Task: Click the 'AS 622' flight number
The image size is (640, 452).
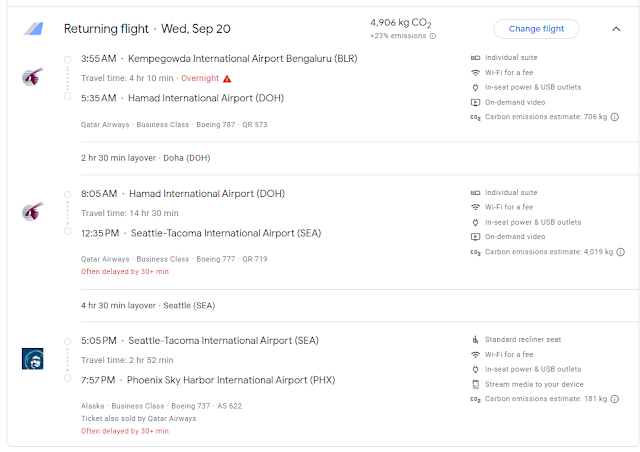Action: pyautogui.click(x=229, y=406)
